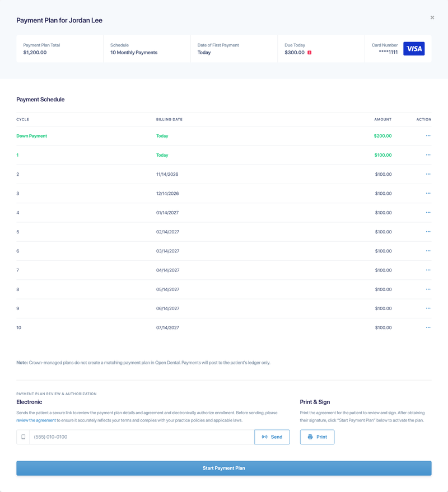The image size is (448, 492).
Task: Click Start Payment Plan button
Action: (224, 468)
